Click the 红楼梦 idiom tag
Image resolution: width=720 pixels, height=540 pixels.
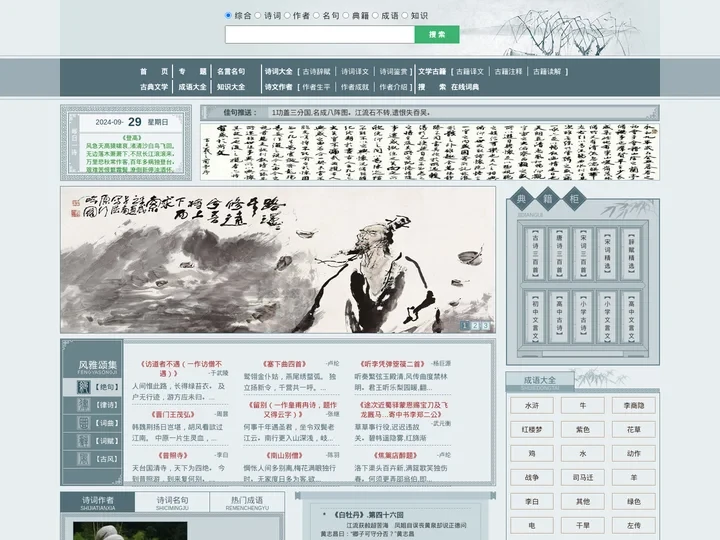[x=532, y=430]
